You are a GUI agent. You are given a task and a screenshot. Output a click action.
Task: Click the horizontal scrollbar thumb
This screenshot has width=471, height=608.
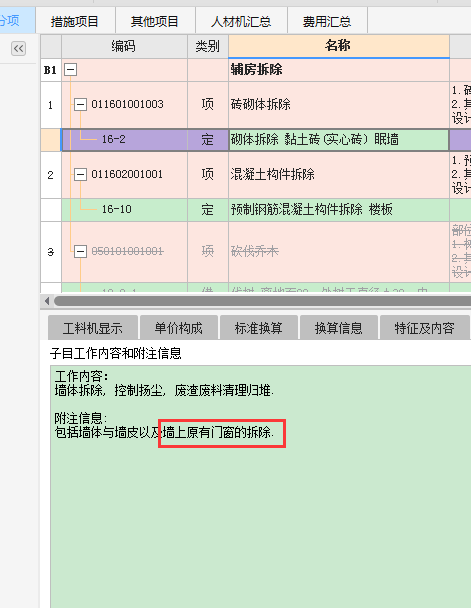pos(262,301)
